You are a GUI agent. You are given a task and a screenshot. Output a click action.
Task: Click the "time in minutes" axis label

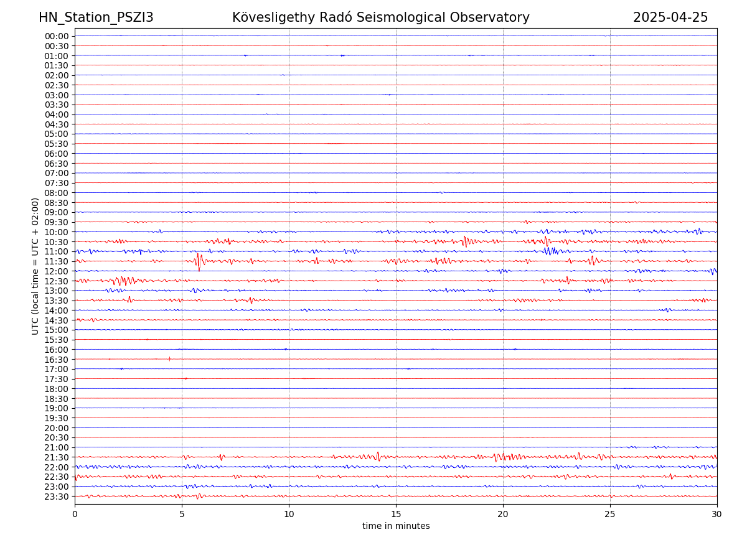(396, 526)
